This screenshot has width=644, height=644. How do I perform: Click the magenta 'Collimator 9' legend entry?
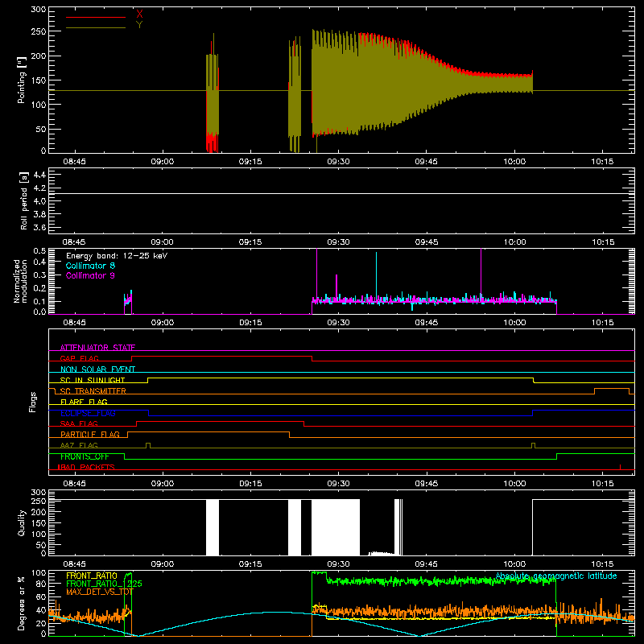tap(90, 275)
